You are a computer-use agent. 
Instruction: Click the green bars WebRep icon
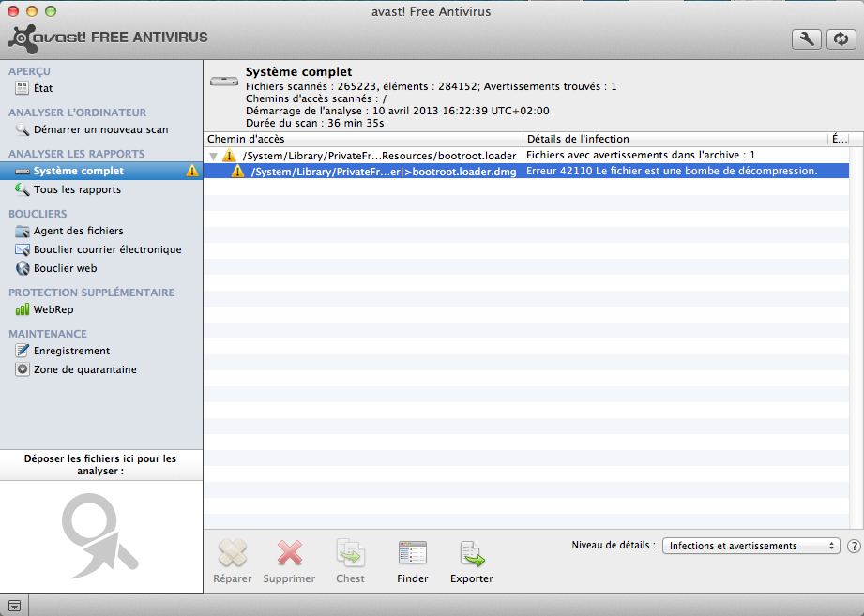[22, 309]
